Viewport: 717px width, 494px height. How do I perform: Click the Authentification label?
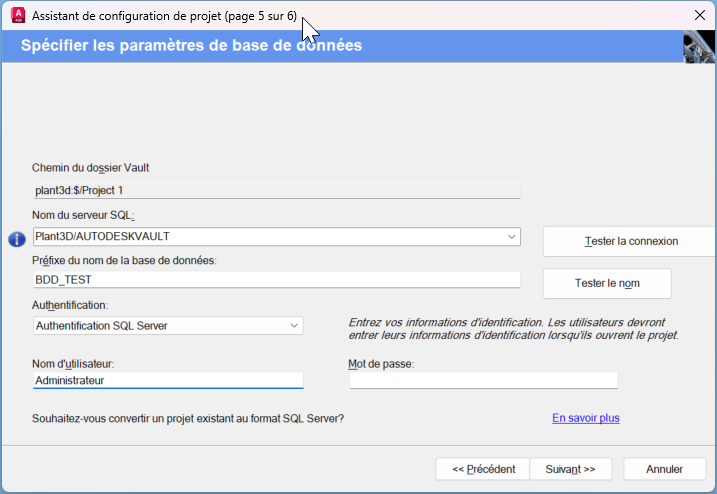[x=70, y=305]
